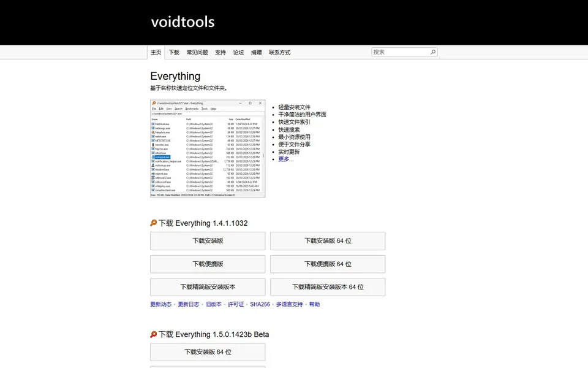Open the 支持 navigation item
The image size is (588, 368).
[x=221, y=52]
